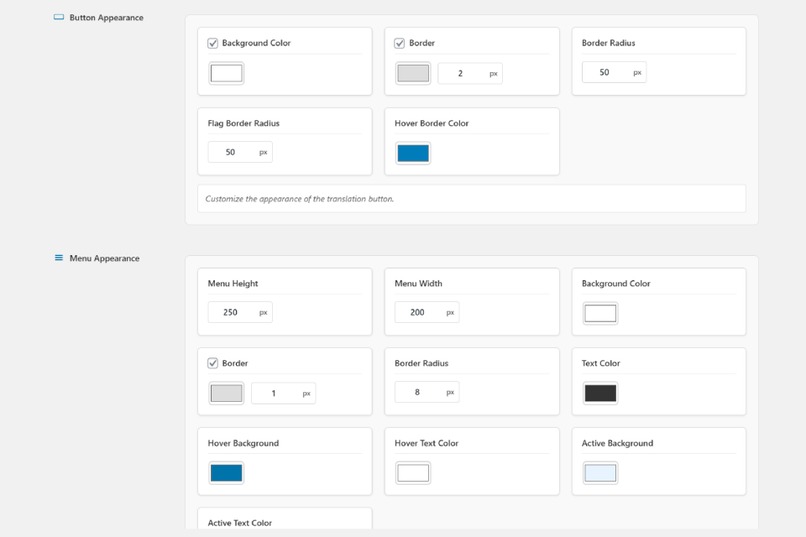Toggle the Button Border checkbox
This screenshot has height=537, width=806.
click(399, 43)
